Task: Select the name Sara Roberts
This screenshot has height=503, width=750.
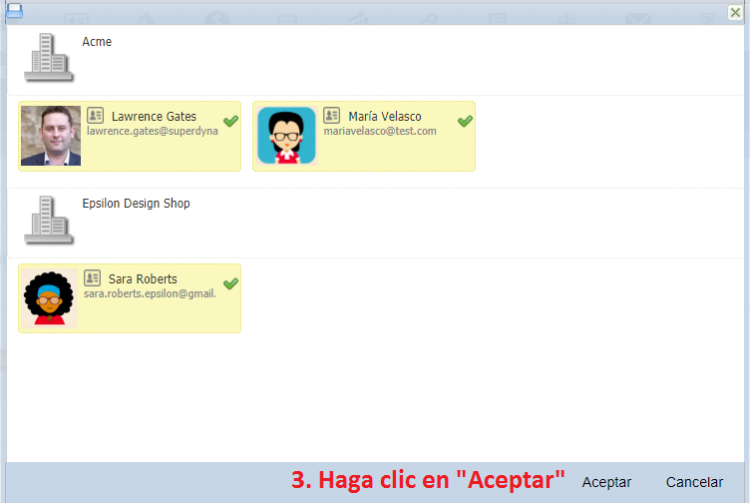Action: [143, 279]
